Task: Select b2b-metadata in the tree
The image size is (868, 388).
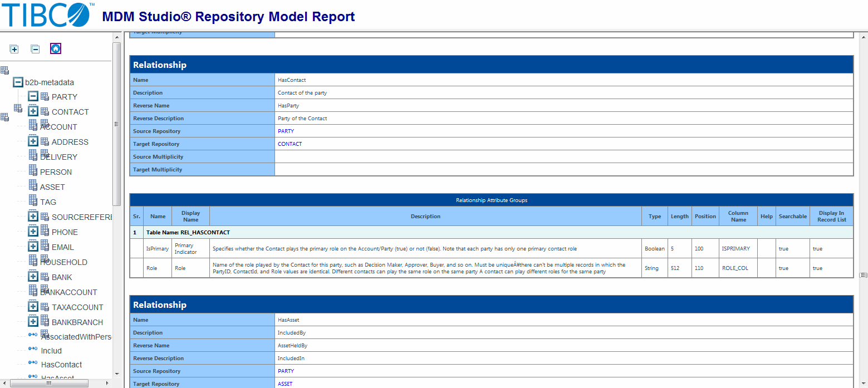Action: point(50,82)
